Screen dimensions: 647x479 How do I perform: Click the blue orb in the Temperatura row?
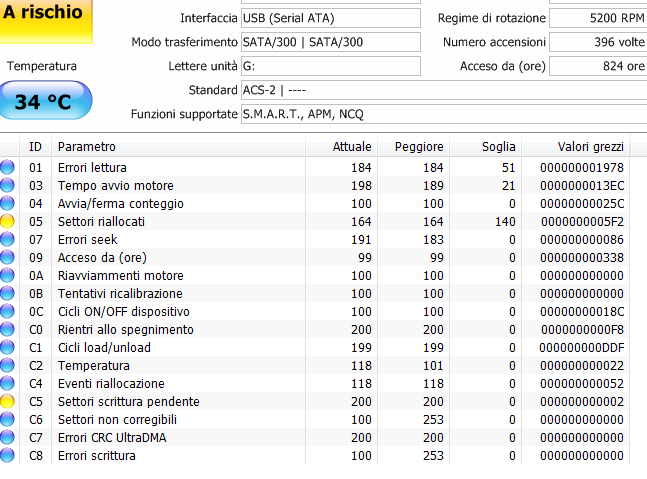pos(8,365)
